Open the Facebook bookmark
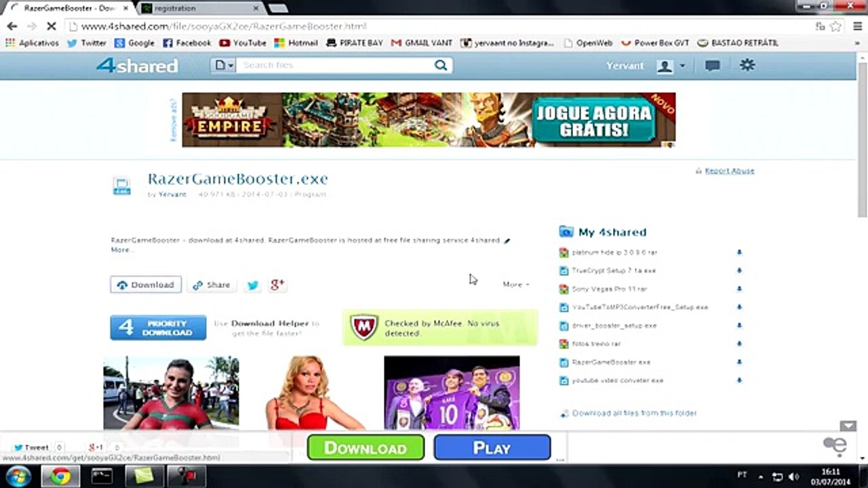 (187, 43)
